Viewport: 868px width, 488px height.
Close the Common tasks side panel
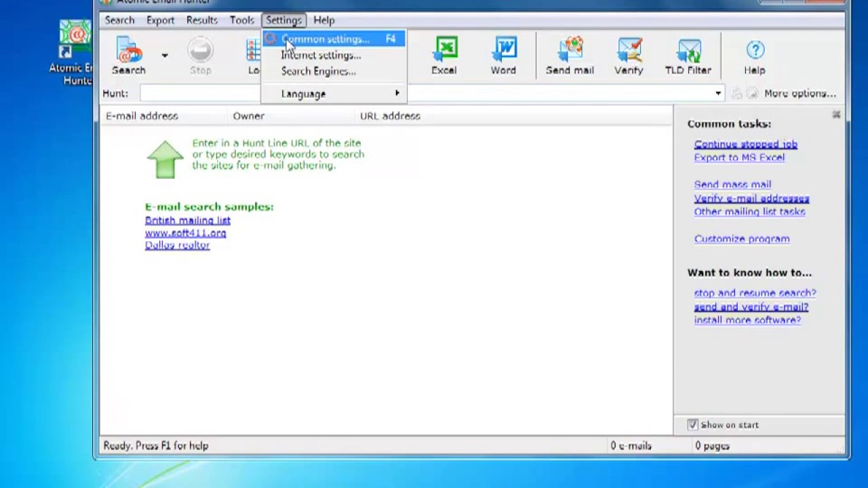(x=836, y=115)
